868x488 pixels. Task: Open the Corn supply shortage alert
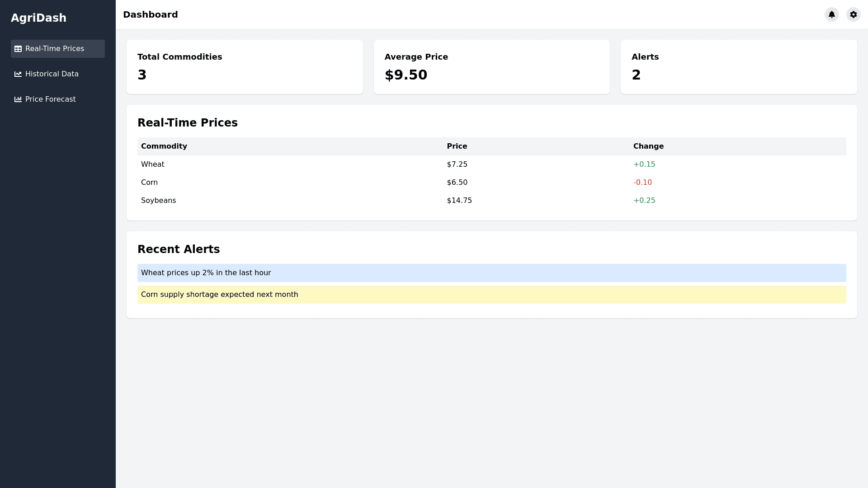(x=491, y=295)
